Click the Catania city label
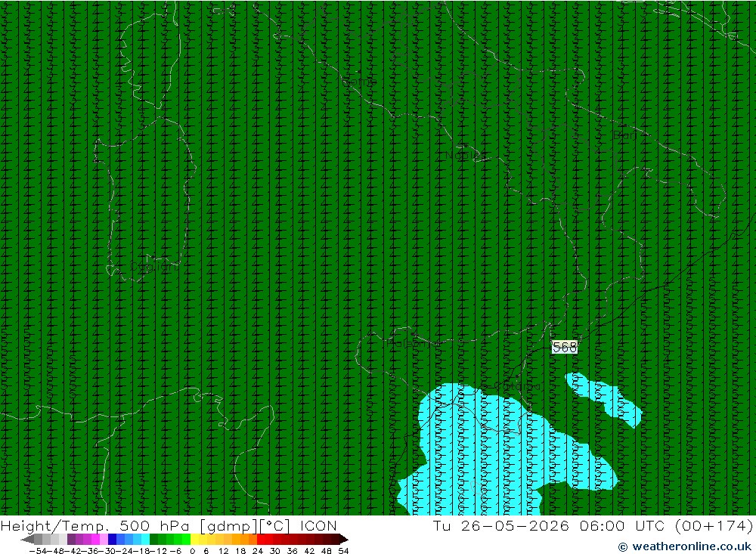The image size is (756, 554). point(518,386)
